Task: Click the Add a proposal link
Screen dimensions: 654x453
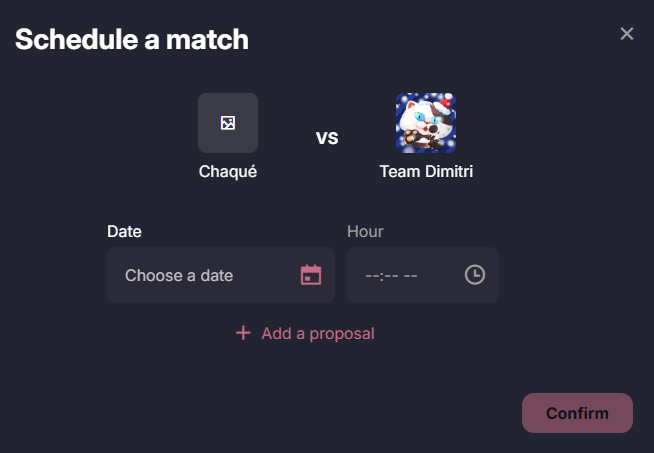Action: 317,333
